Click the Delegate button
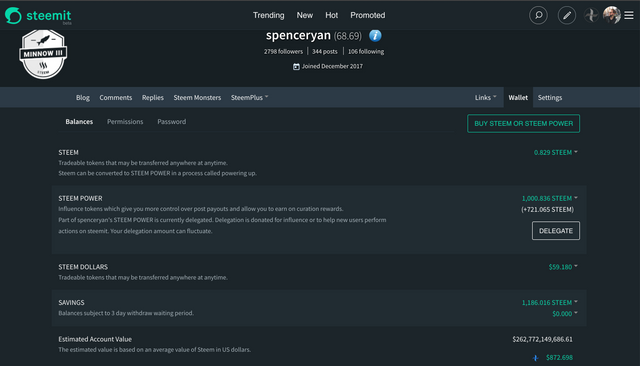This screenshot has width=640, height=366. [556, 231]
